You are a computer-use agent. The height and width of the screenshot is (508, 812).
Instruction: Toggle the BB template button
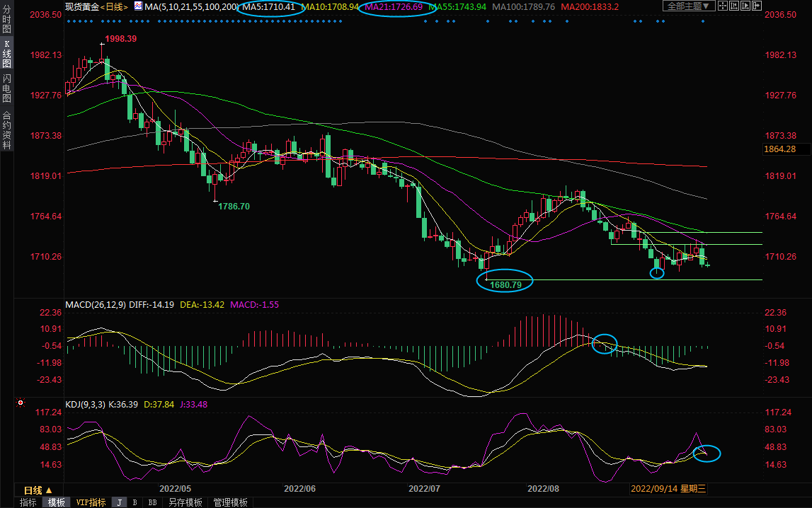tap(152, 502)
